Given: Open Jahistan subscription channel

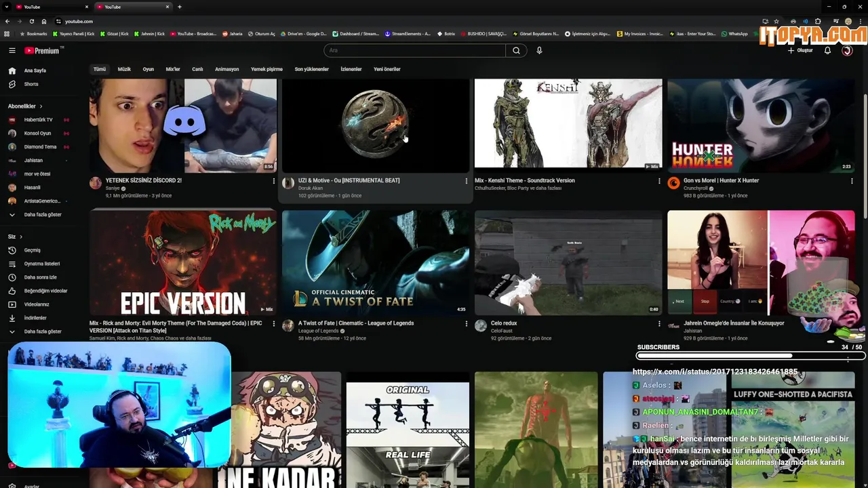Looking at the screenshot, I should (34, 161).
